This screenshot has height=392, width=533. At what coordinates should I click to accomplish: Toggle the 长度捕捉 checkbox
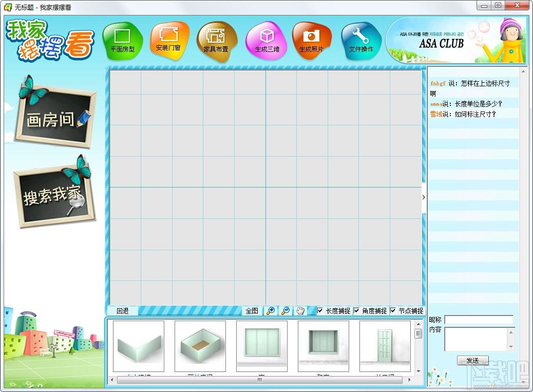pos(320,310)
